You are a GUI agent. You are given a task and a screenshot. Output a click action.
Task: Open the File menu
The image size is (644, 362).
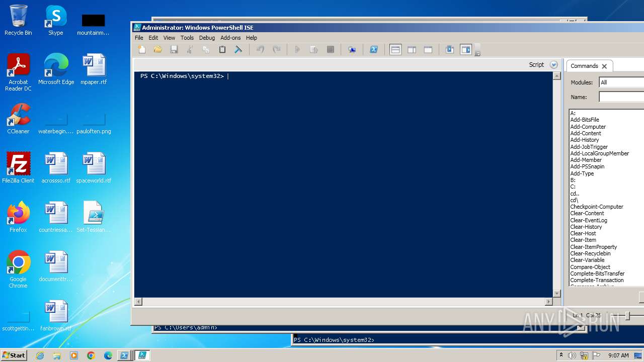[139, 38]
